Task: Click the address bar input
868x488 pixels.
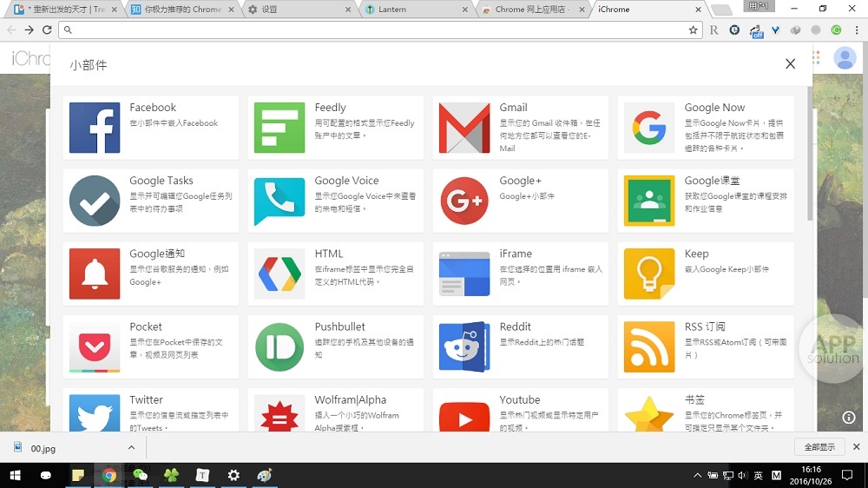Action: [x=381, y=30]
